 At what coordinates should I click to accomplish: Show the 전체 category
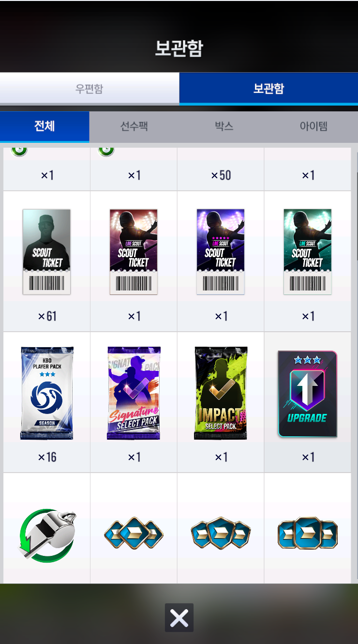click(45, 126)
